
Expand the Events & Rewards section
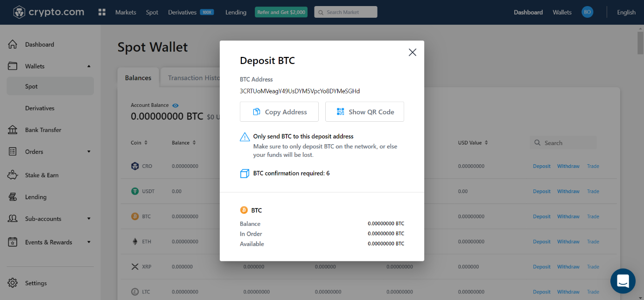coord(89,242)
